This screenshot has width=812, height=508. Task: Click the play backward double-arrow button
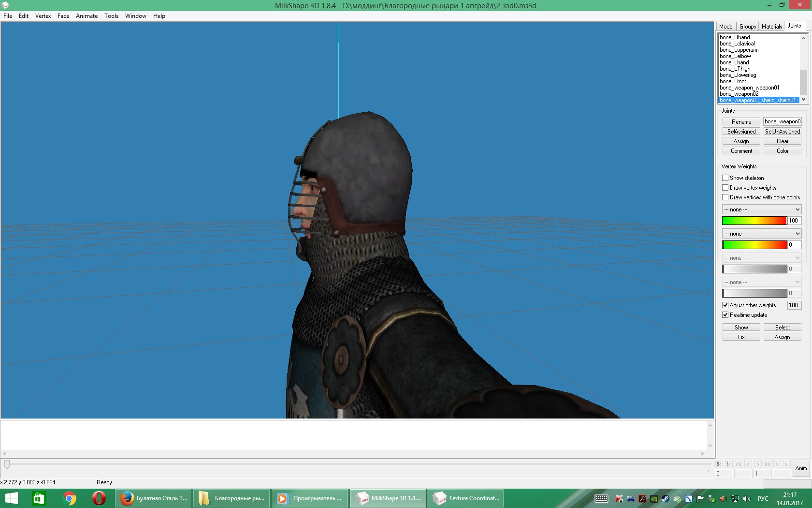tap(739, 464)
